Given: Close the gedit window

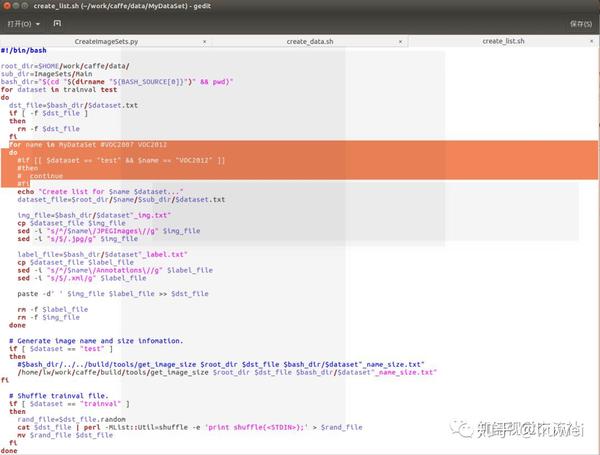Looking at the screenshot, I should (x=7, y=6).
